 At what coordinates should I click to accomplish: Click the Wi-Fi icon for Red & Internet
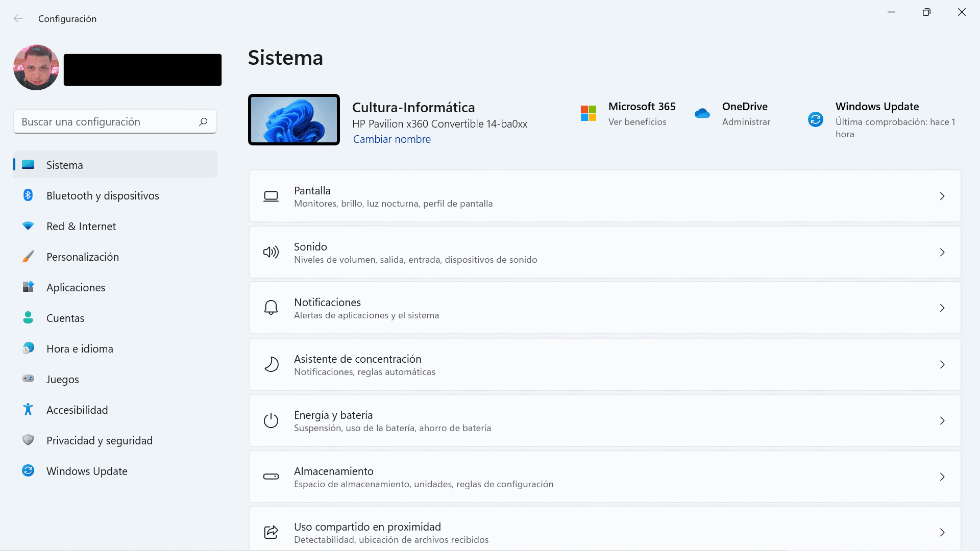point(28,226)
